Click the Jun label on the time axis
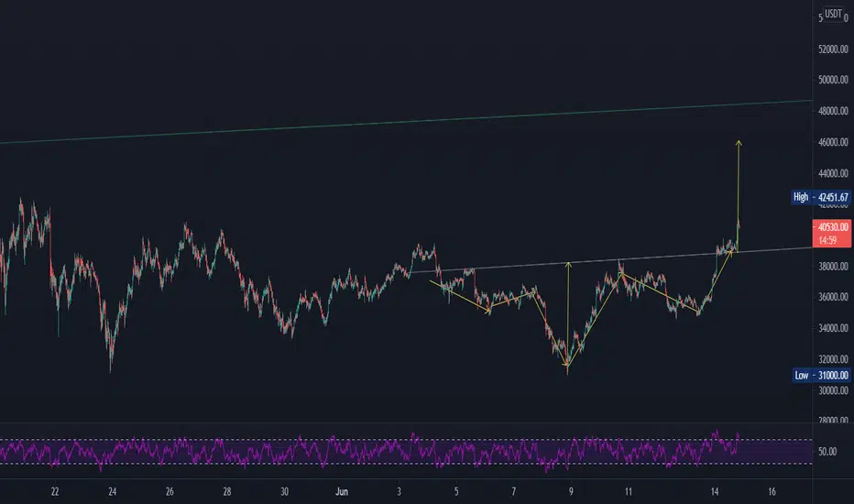Viewport: 854px width, 504px height. [342, 491]
